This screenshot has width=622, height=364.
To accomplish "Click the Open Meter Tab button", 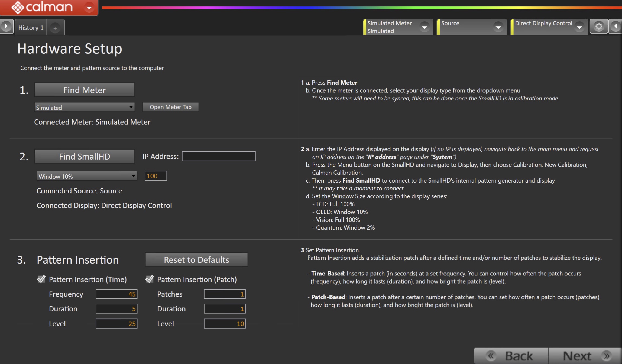I will [x=170, y=107].
